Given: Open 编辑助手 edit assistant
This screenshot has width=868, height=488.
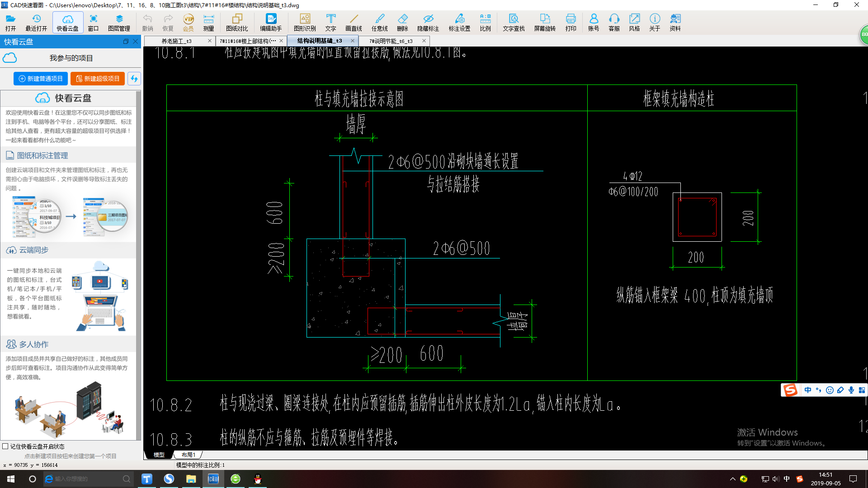Looking at the screenshot, I should [271, 22].
